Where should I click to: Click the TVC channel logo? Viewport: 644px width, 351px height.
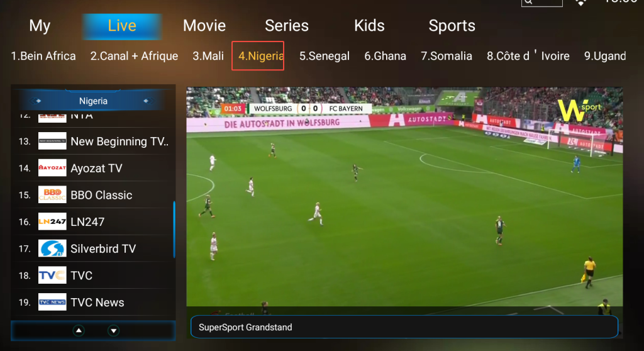point(52,275)
